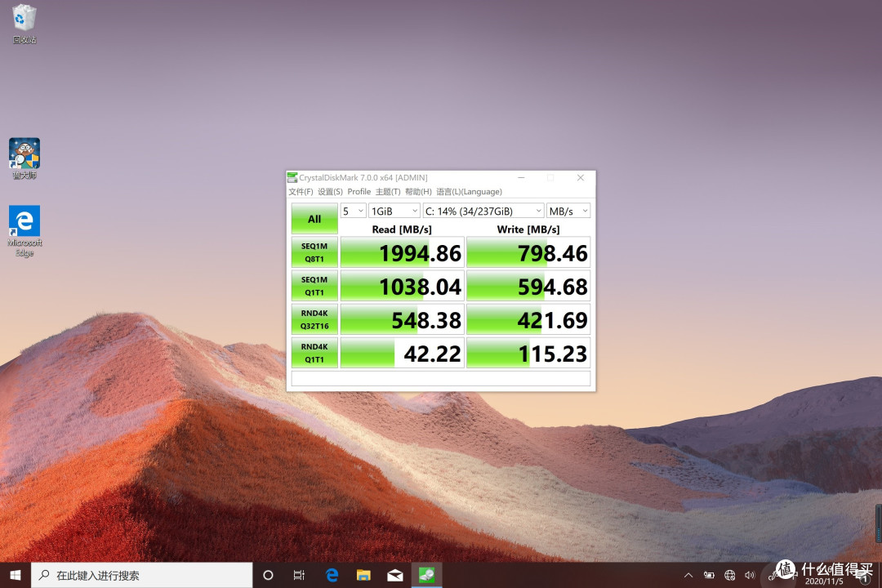Start the RND4K Q32T16 test

[314, 319]
